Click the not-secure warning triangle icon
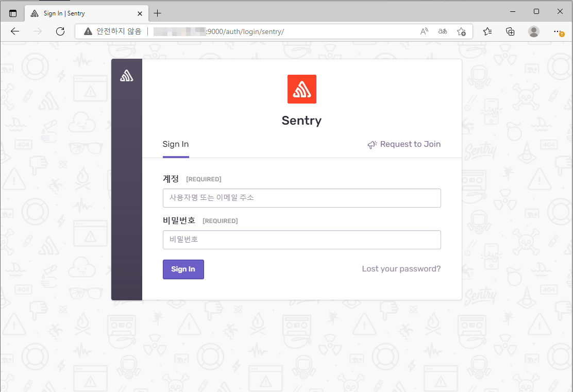Image resolution: width=573 pixels, height=392 pixels. tap(88, 31)
